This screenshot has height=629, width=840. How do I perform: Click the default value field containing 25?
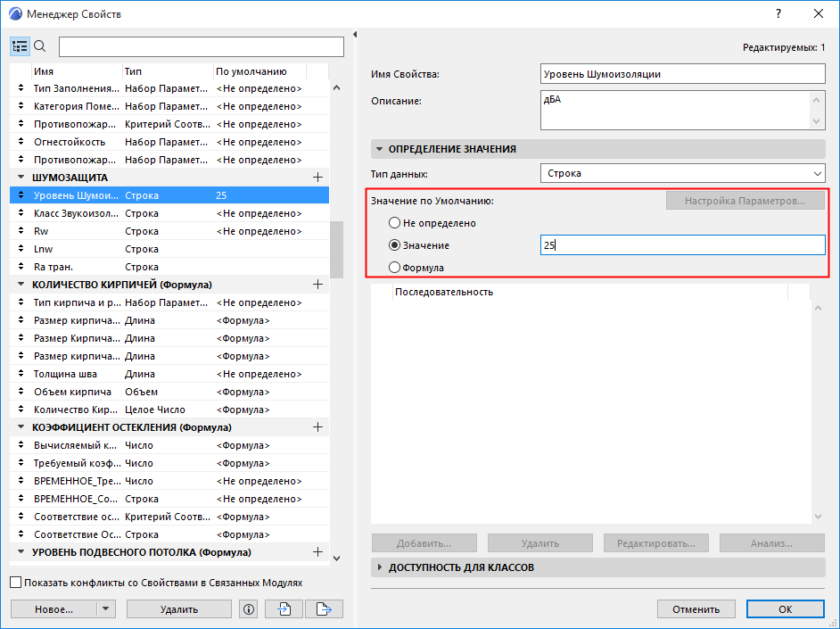coord(682,244)
